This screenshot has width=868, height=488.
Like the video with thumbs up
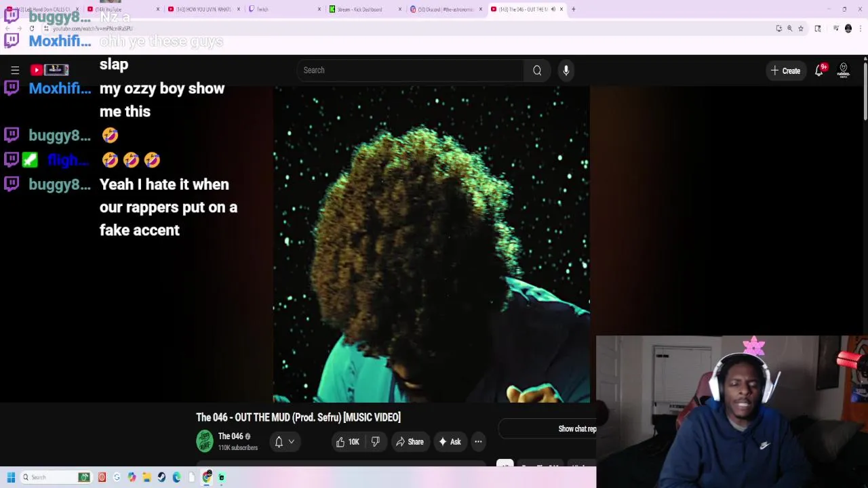click(348, 442)
